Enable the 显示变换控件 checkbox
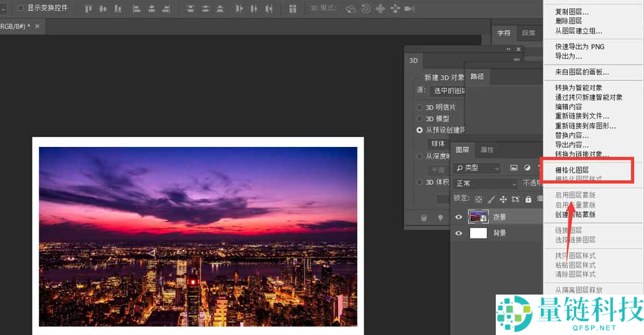644x335 pixels. [x=21, y=8]
